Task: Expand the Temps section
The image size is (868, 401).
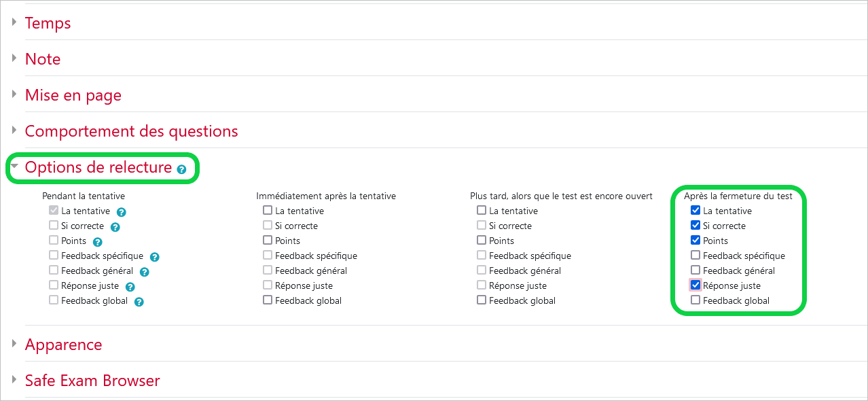Action: 48,23
